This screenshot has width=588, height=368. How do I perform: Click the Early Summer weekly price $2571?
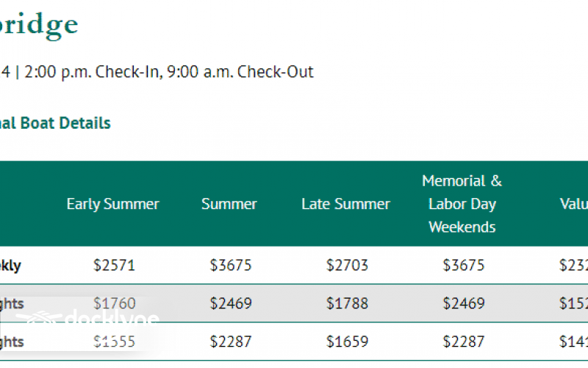[115, 265]
